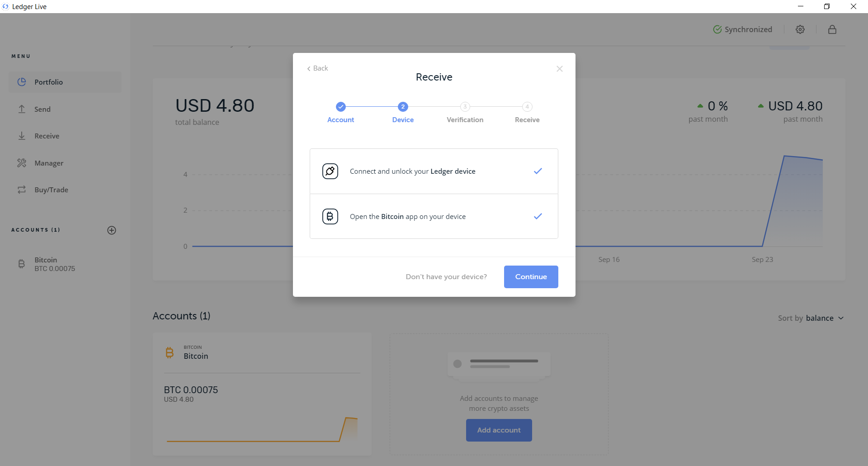Click the Continue button
868x466 pixels.
coord(531,277)
